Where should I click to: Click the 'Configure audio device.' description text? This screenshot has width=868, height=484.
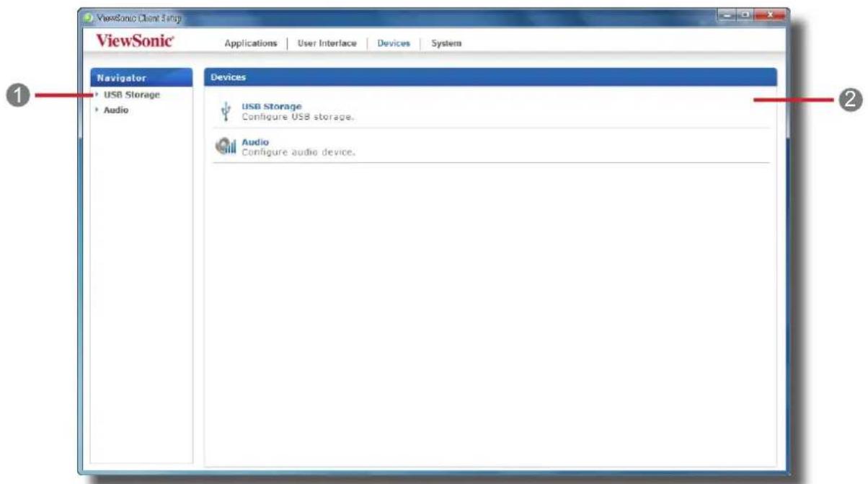pyautogui.click(x=298, y=151)
